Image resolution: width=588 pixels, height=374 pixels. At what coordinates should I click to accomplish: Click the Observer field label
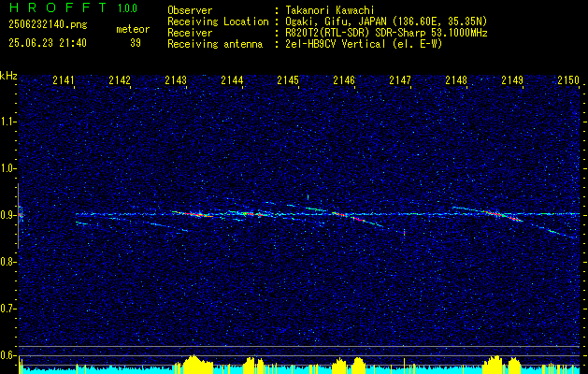[x=190, y=10]
